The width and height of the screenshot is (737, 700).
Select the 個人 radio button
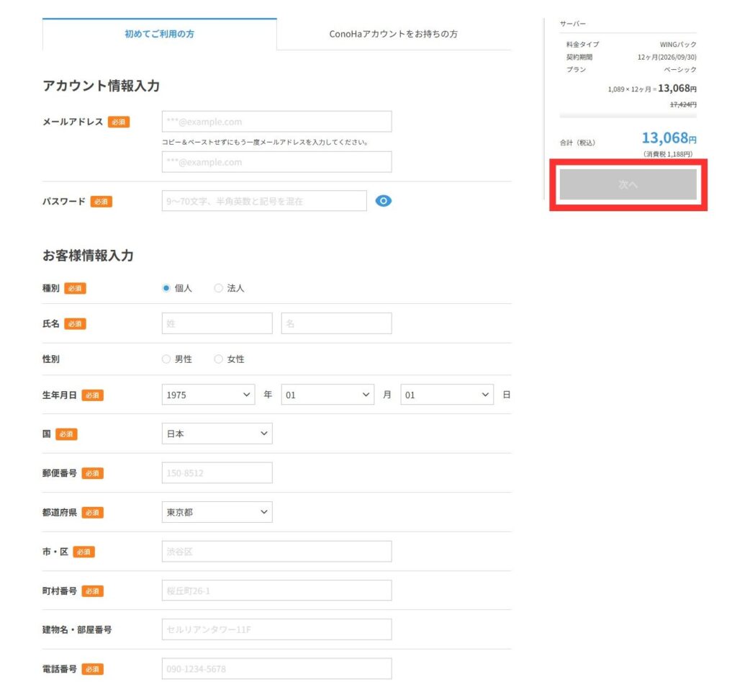tap(166, 287)
